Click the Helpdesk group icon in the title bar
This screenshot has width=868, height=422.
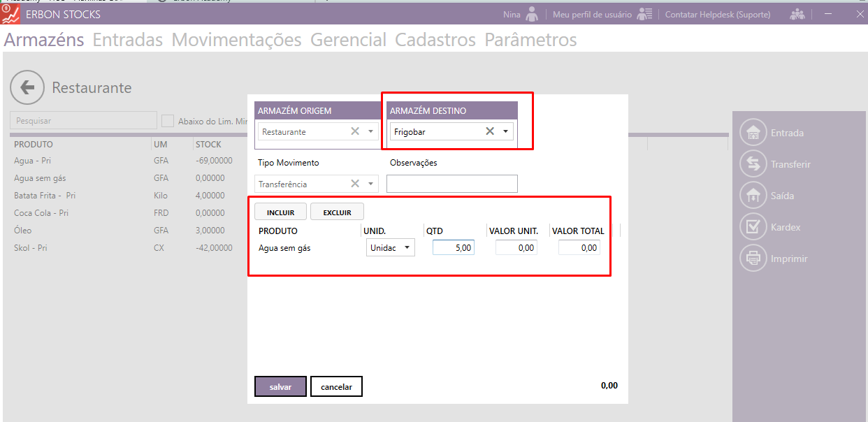797,14
